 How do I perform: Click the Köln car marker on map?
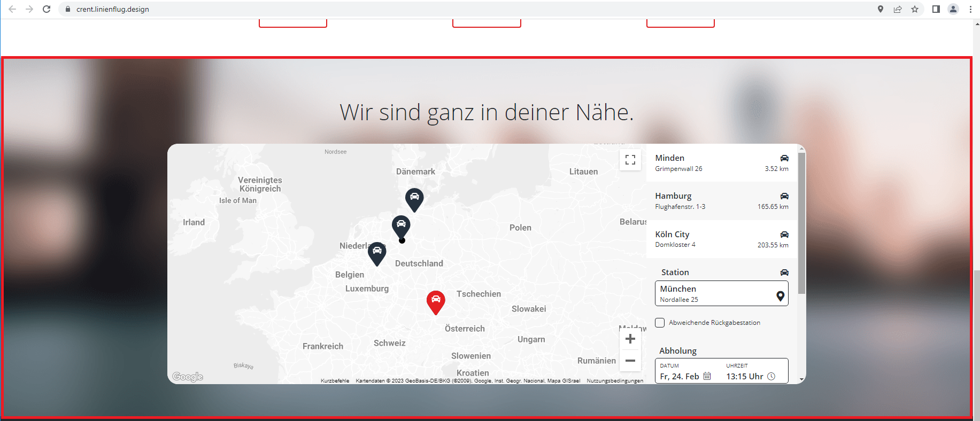point(377,252)
